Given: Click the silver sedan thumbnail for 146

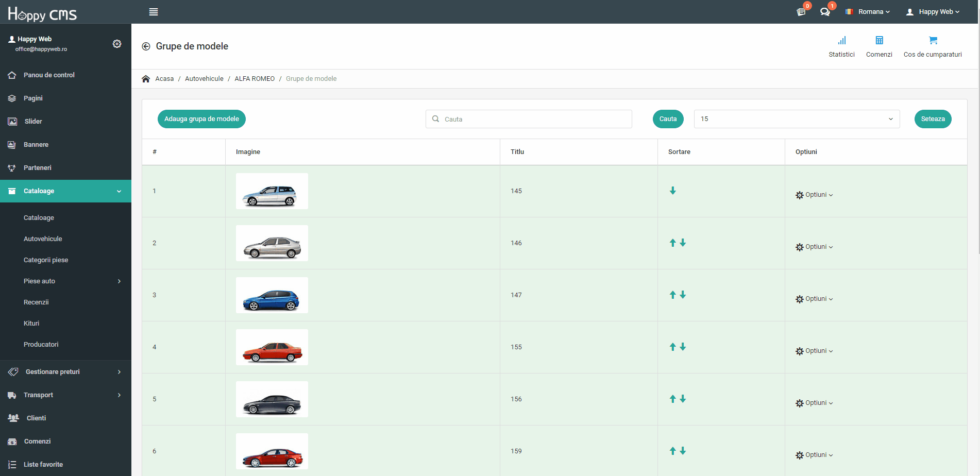Looking at the screenshot, I should point(272,243).
